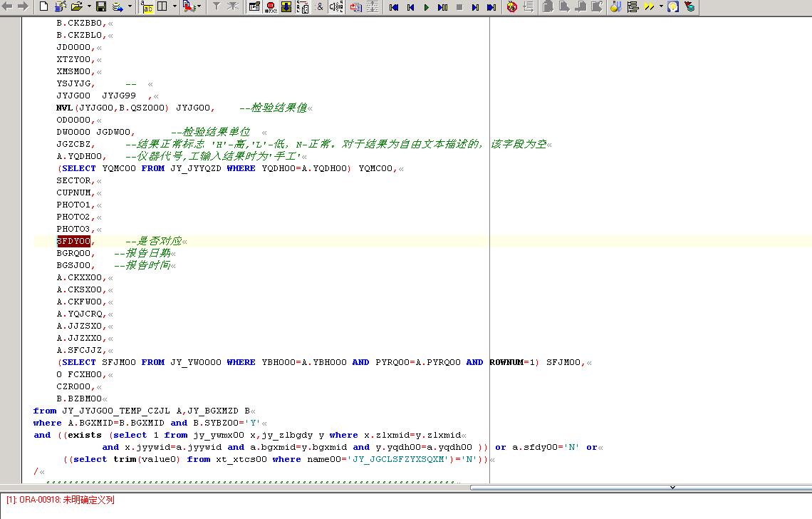Click the New document icon
Viewport: 812px width, 519px height.
coord(43,7)
